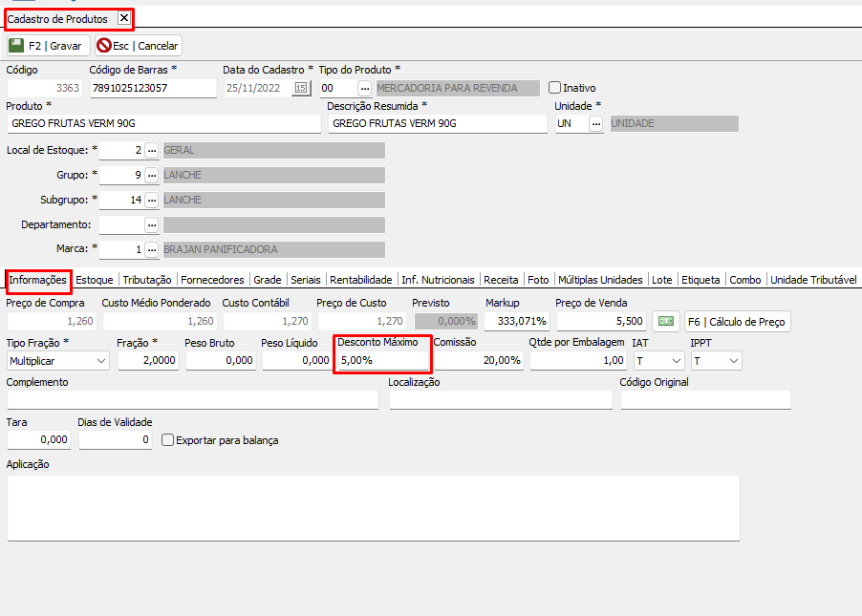Click the calendar icon beside Data do Cadastro

click(x=301, y=89)
